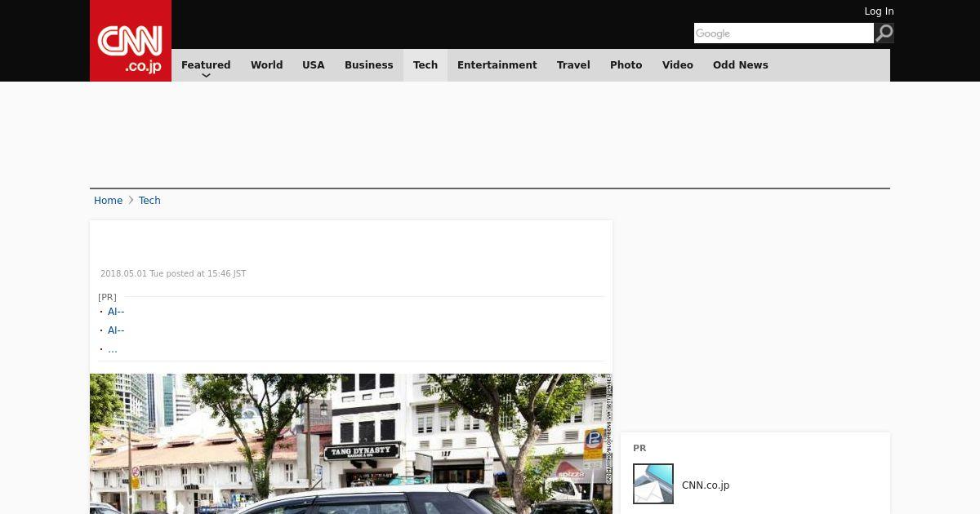Open the first AI-- PR link
Viewport: 980px width, 514px height.
pos(116,312)
